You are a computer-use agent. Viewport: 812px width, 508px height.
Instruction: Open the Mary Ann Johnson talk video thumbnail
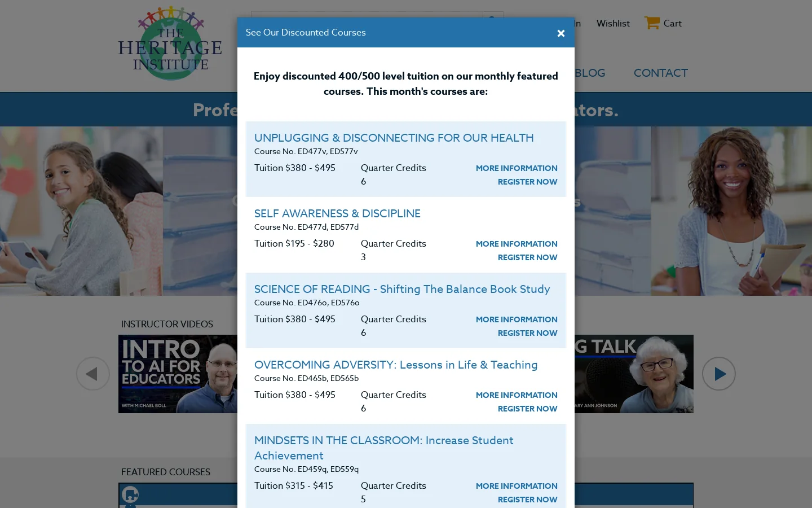click(x=634, y=374)
